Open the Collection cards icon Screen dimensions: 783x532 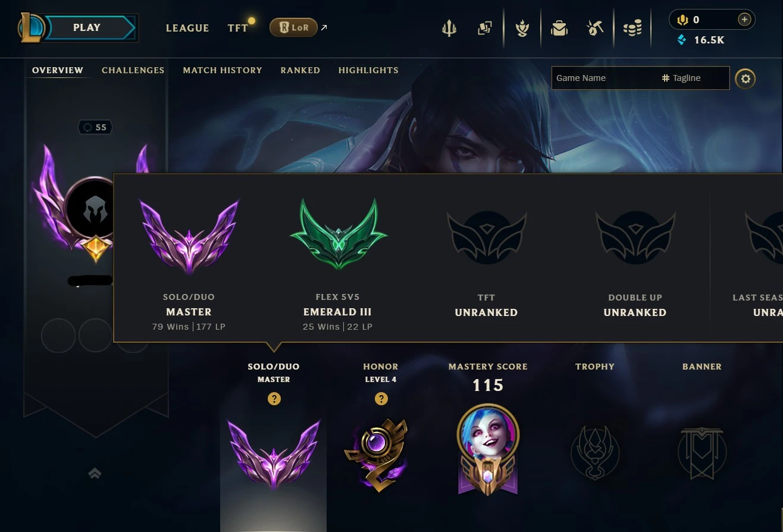[x=485, y=28]
